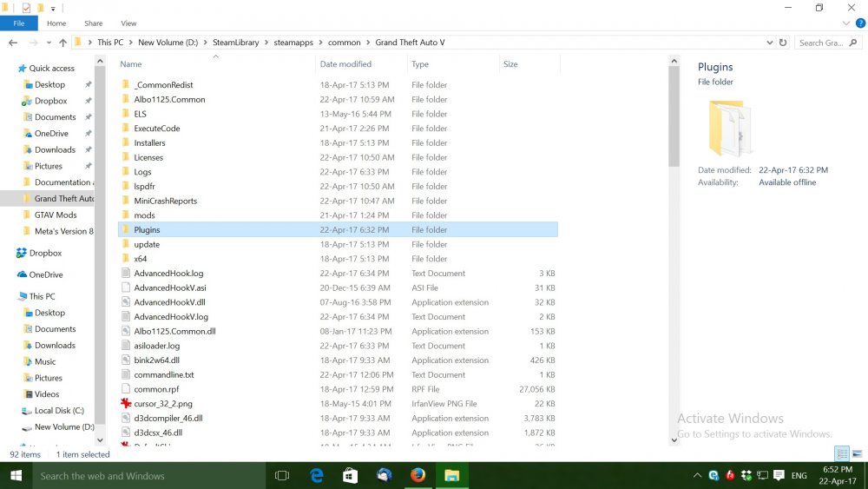Image resolution: width=868 pixels, height=489 pixels.
Task: Switch to the View ribbon tab
Action: 128,23
